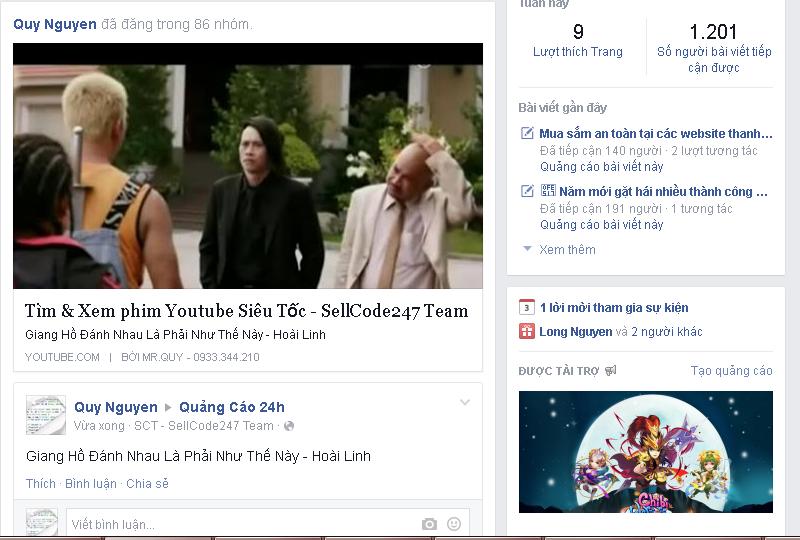Screen dimensions: 800x540
Task: Click Thích to like the post
Action: [x=41, y=483]
